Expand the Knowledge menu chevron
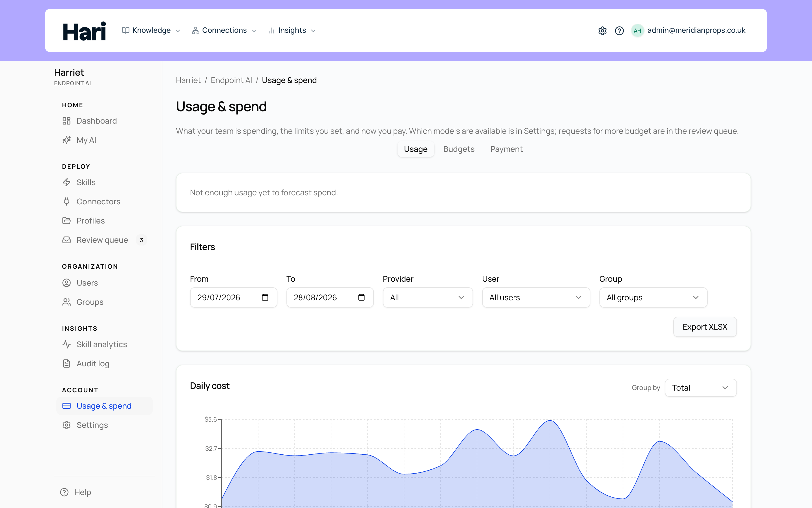Viewport: 812px width, 508px height. (178, 31)
